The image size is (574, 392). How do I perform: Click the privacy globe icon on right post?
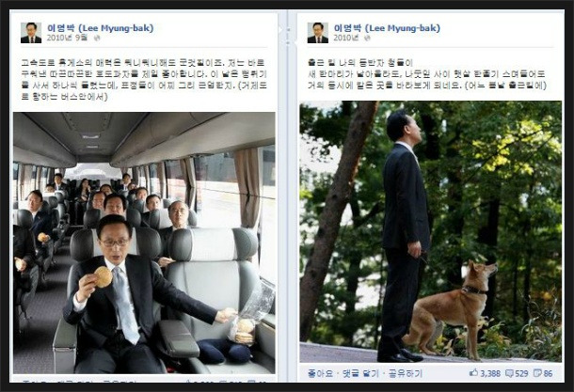tap(367, 38)
